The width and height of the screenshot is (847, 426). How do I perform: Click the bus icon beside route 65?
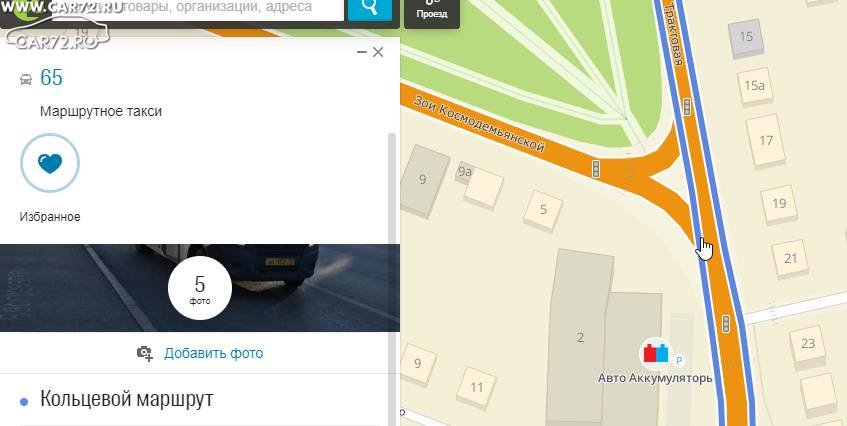[25, 79]
